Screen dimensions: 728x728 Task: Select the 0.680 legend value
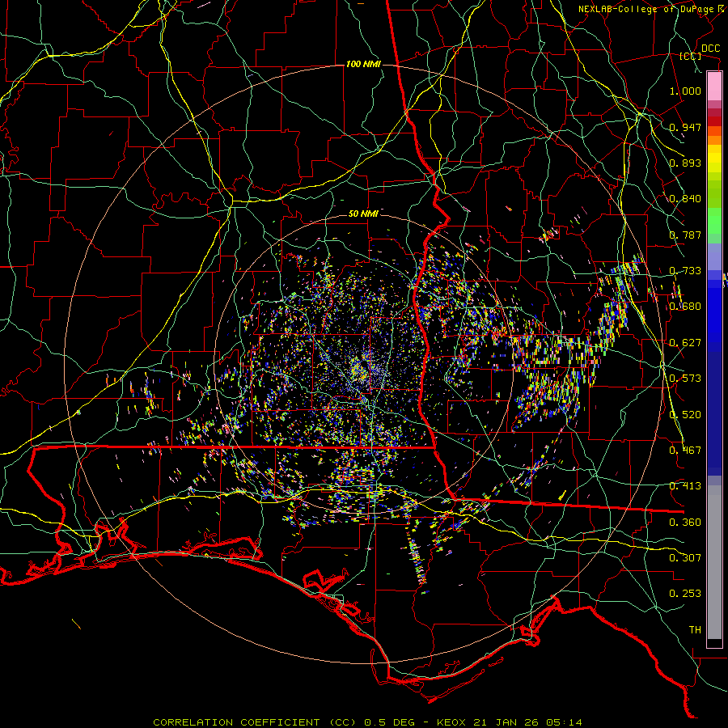tap(685, 307)
